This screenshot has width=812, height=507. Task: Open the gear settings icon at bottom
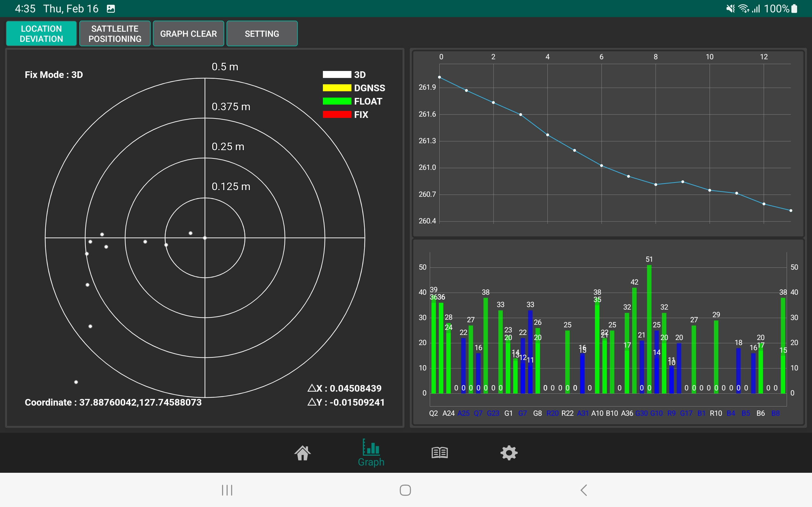pos(509,453)
